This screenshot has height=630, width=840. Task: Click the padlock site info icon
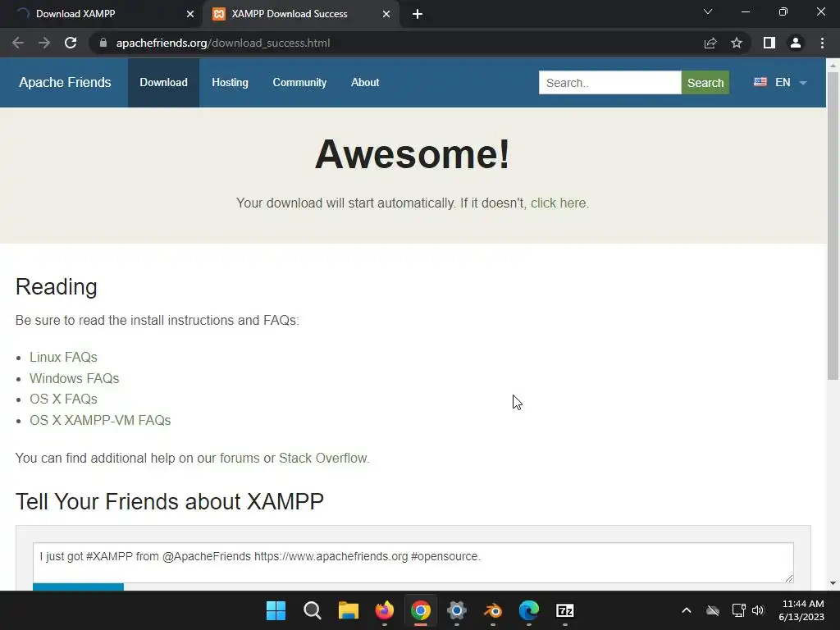pyautogui.click(x=103, y=43)
